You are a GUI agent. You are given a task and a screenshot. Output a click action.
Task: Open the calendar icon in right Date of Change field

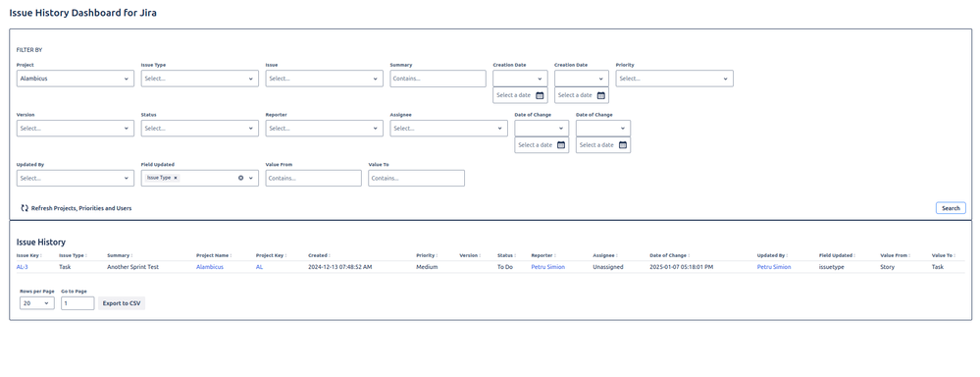(623, 145)
